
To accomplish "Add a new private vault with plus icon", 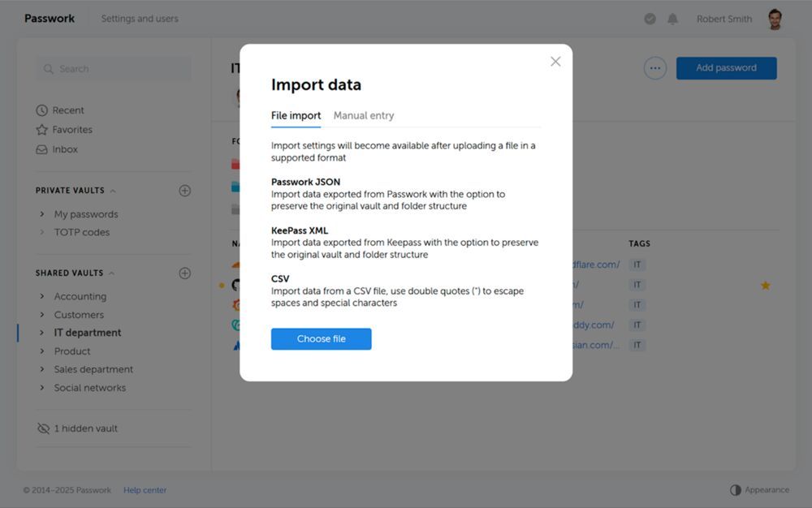I will 184,191.
